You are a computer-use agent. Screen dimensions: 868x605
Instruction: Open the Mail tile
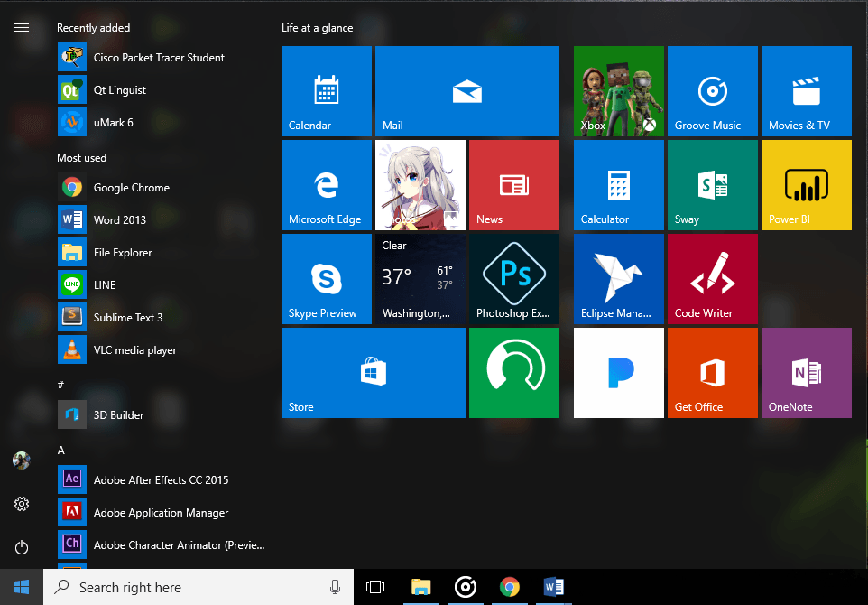467,91
